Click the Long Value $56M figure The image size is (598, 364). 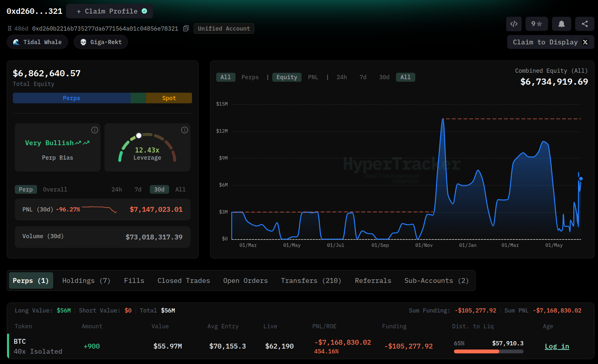64,311
